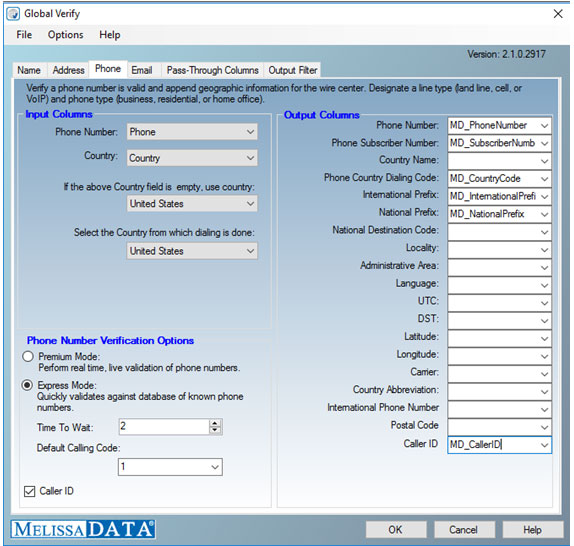This screenshot has width=574, height=546.
Task: Switch to the Name tab
Action: point(29,70)
